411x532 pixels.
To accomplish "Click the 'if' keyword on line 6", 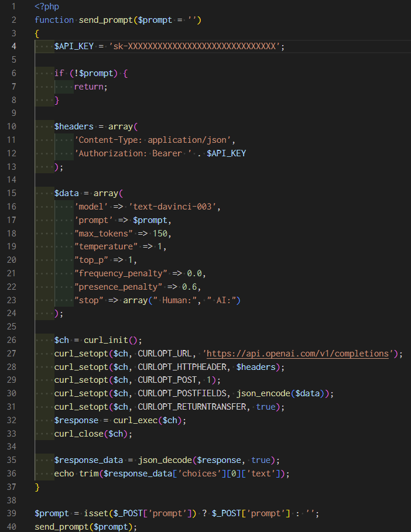I will [59, 73].
